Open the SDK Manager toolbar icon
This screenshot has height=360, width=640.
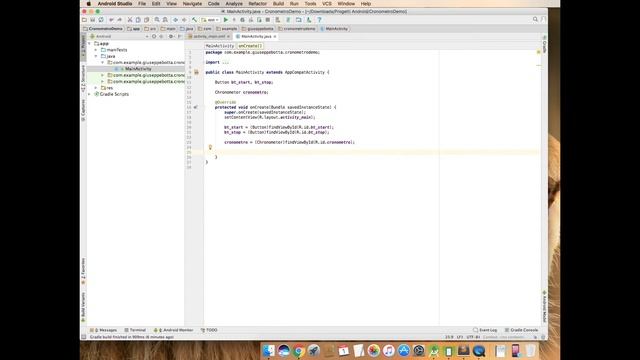click(309, 20)
